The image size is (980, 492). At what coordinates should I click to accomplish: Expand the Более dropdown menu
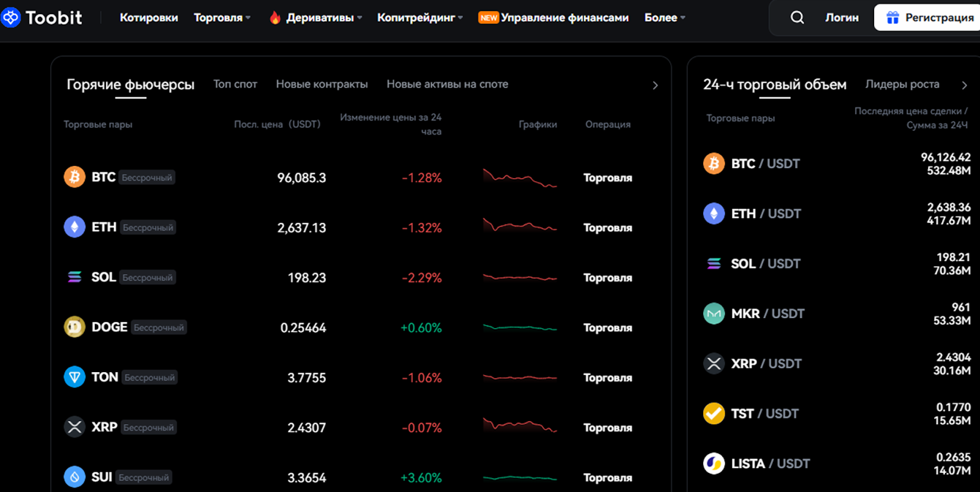[665, 18]
